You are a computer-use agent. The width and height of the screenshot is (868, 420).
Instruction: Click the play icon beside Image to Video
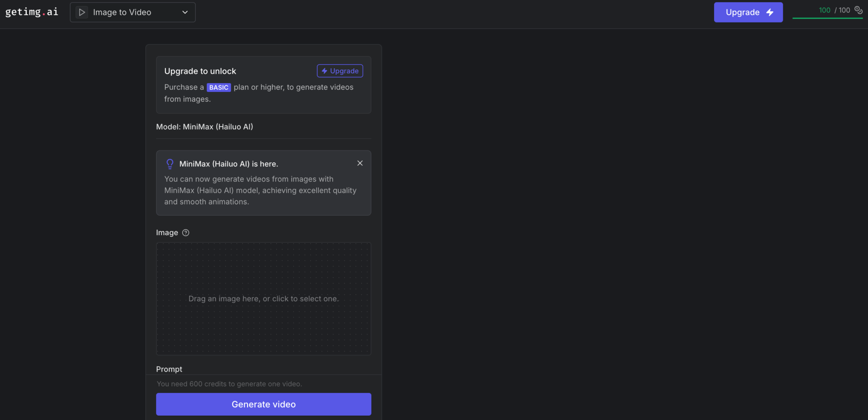82,12
